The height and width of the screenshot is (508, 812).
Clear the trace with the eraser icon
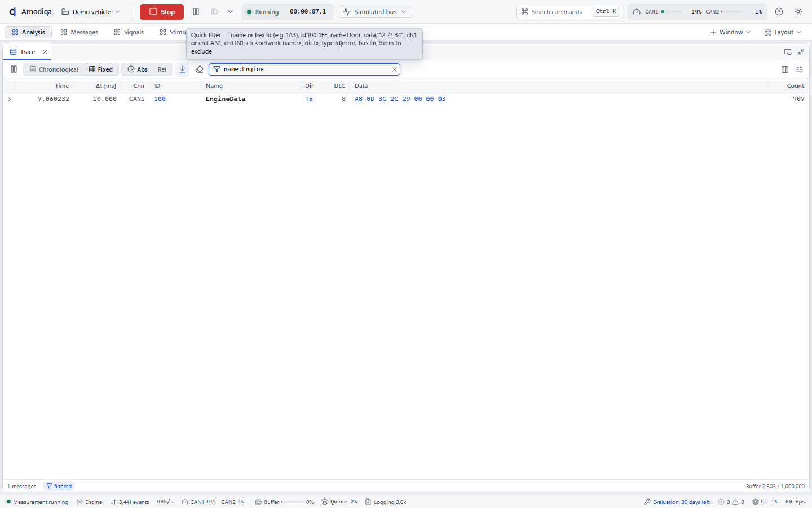(199, 69)
